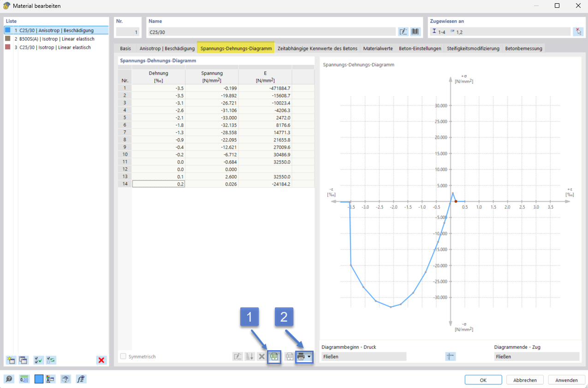Enable the Symmetrisch checkbox

point(123,356)
